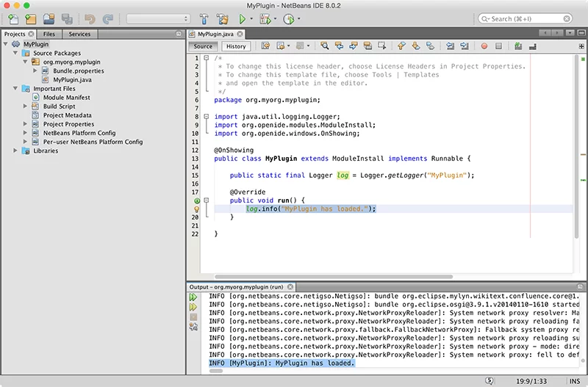Click the Shift Line Right icon
The image size is (588, 387).
[x=465, y=46]
